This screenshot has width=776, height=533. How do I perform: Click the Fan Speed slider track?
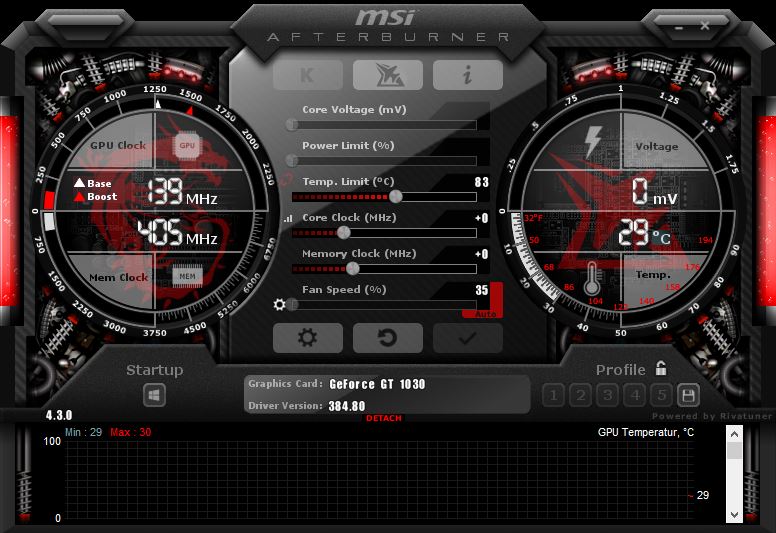tap(384, 304)
